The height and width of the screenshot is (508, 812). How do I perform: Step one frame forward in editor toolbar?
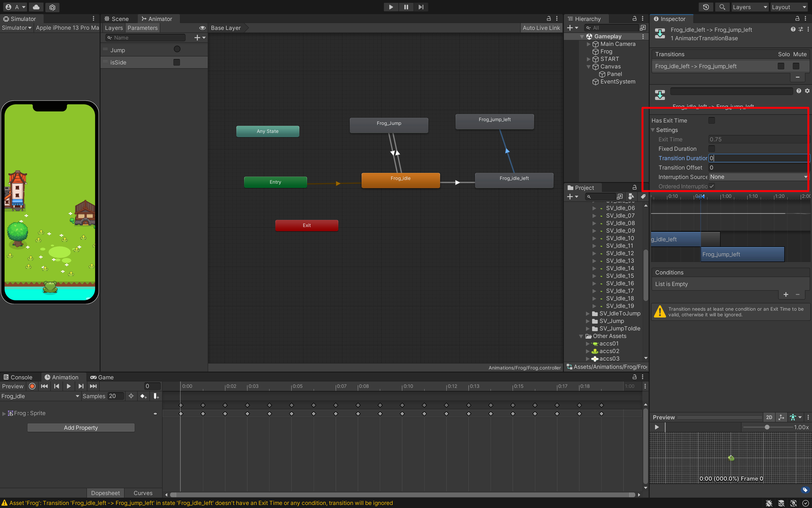click(421, 7)
